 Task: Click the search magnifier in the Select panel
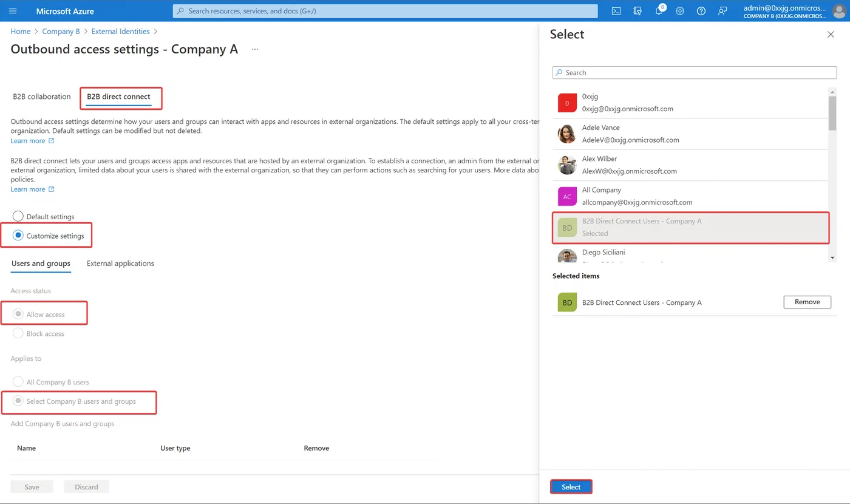click(559, 72)
